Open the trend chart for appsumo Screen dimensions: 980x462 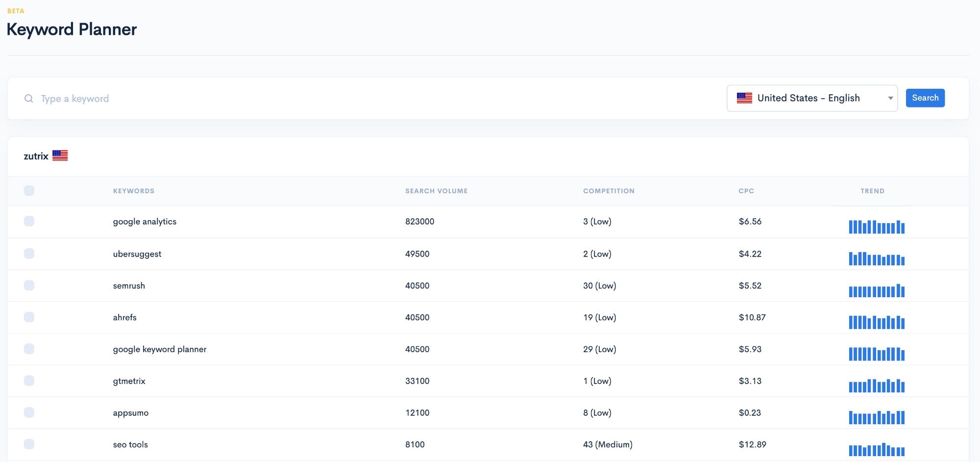(x=877, y=417)
